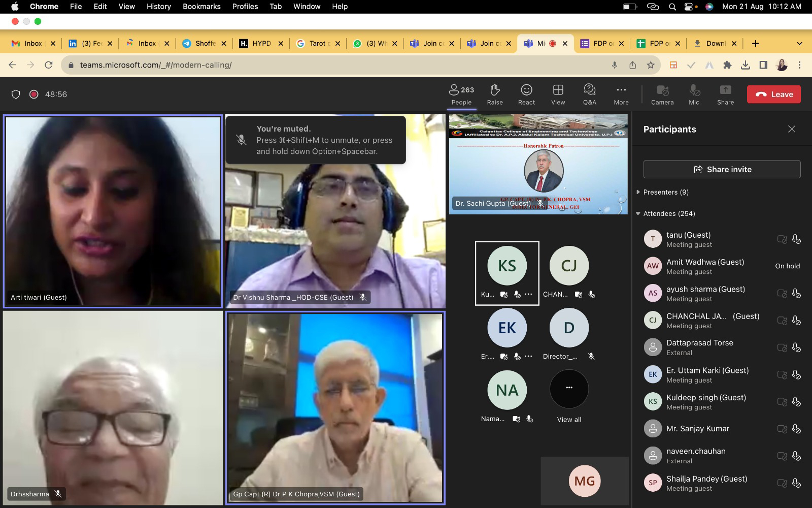Open Chrome three-dot menu
Image resolution: width=812 pixels, height=508 pixels.
799,65
